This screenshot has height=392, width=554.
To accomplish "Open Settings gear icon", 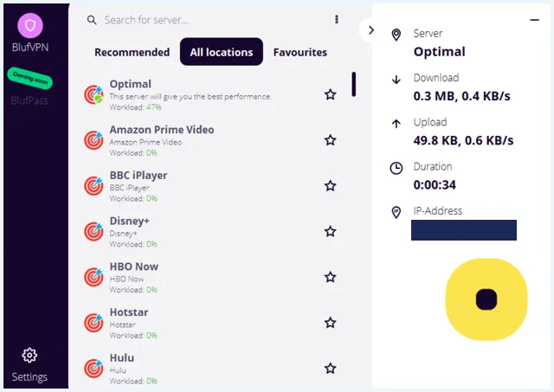I will pos(29,356).
